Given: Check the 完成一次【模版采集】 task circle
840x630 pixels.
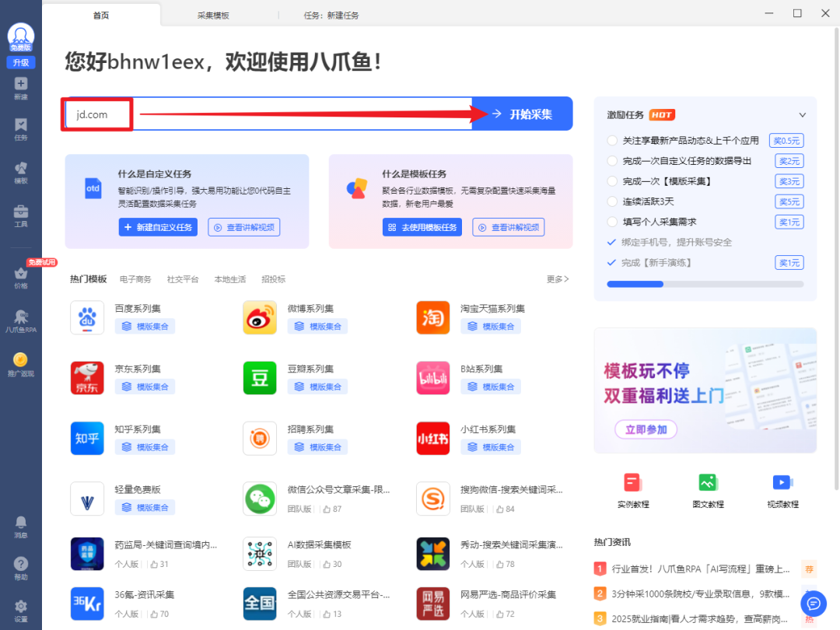Looking at the screenshot, I should (x=612, y=181).
